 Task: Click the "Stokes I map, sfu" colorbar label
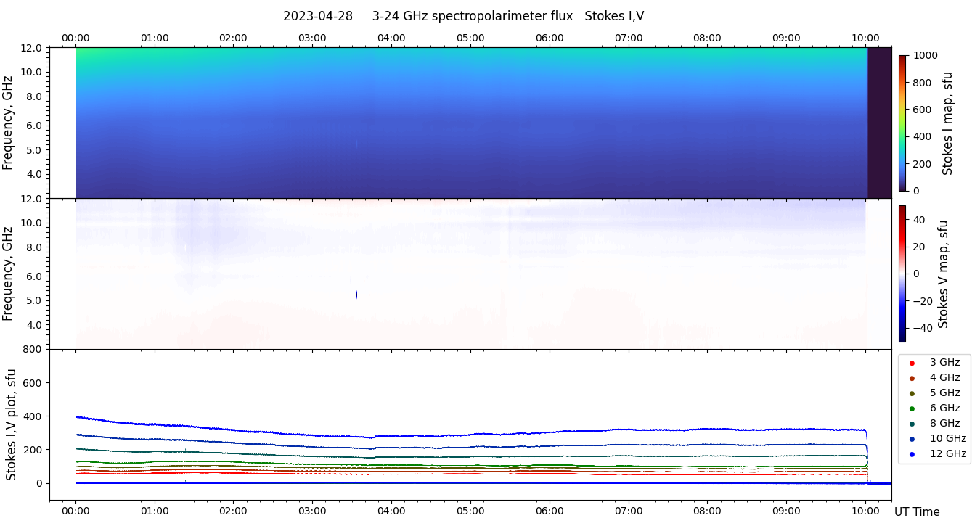click(947, 123)
